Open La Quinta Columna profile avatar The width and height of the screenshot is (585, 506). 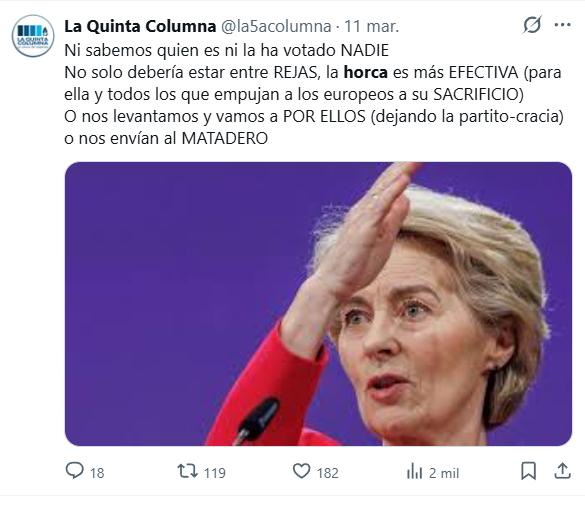click(33, 36)
